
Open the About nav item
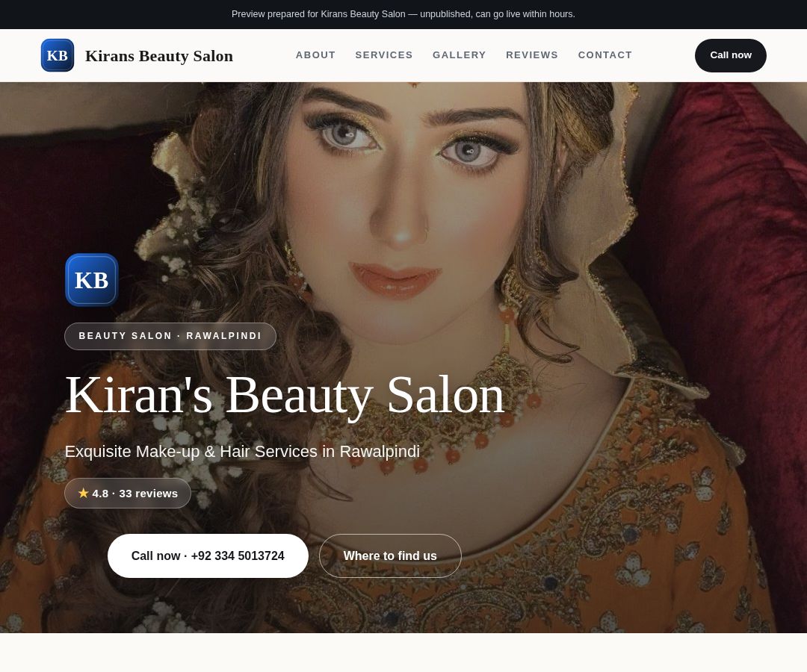point(315,55)
